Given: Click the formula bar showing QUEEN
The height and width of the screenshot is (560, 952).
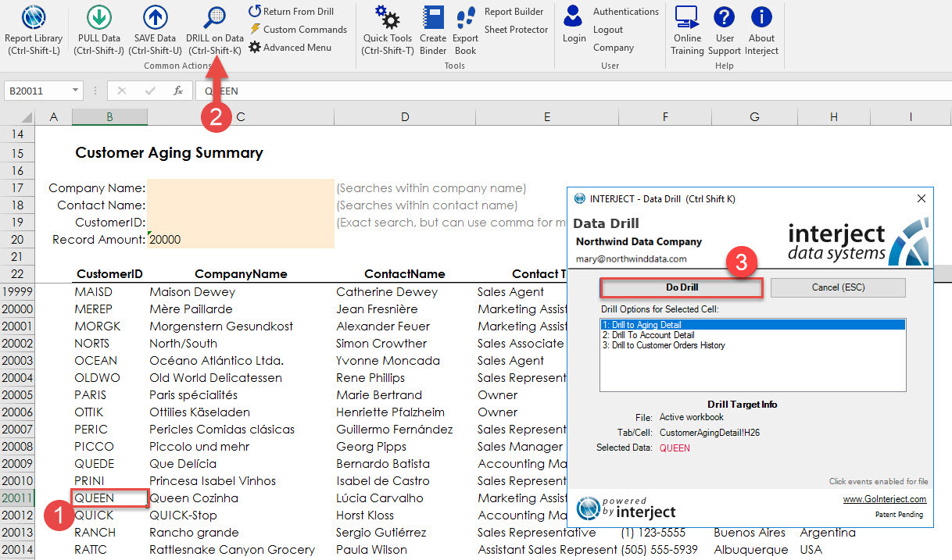Looking at the screenshot, I should pos(573,91).
